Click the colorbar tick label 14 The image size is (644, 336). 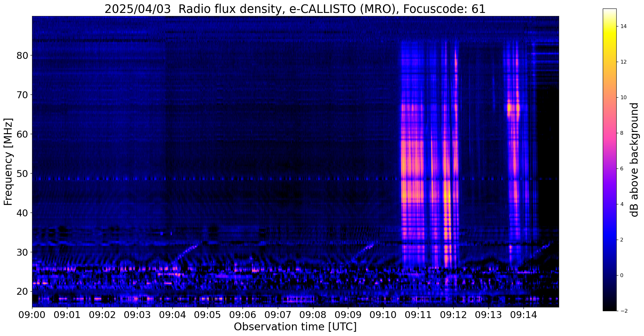623,26
